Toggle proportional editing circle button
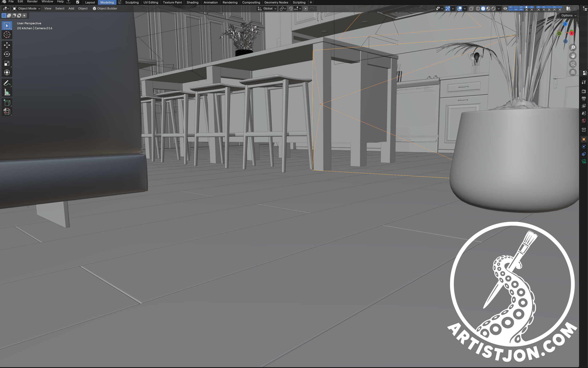This screenshot has width=588, height=368. pos(306,8)
